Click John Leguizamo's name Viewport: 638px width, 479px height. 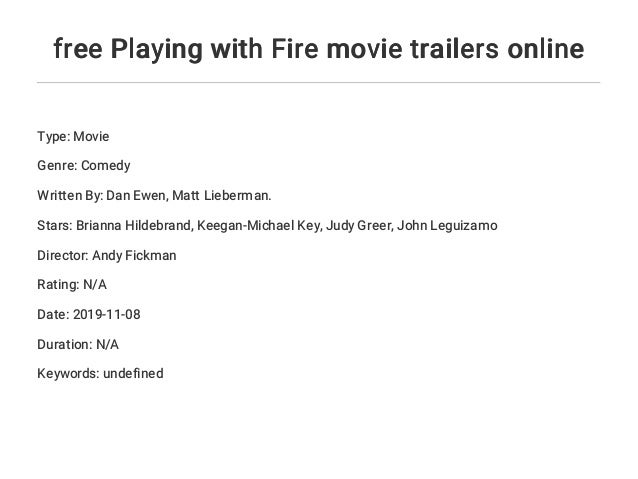tap(447, 225)
